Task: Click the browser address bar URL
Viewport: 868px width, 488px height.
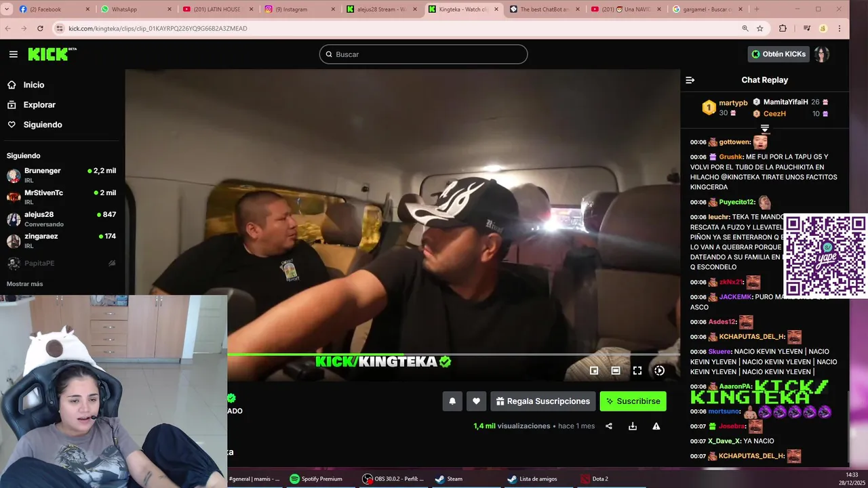Action: 158,28
